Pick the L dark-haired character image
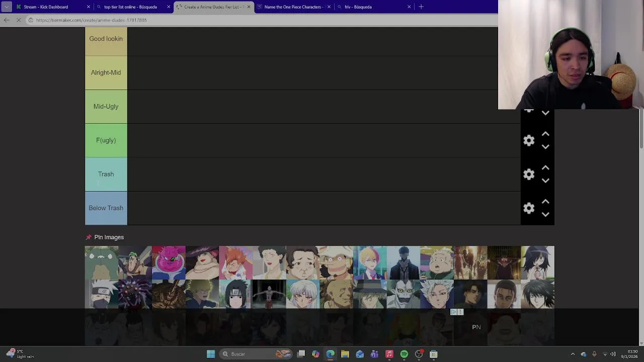 (x=537, y=294)
